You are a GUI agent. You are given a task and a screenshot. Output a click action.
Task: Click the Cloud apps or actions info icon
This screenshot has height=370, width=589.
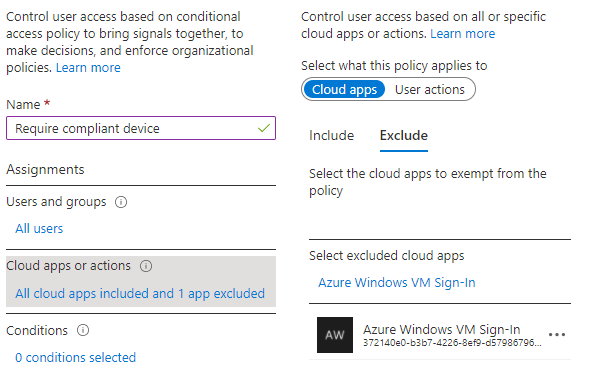click(146, 266)
